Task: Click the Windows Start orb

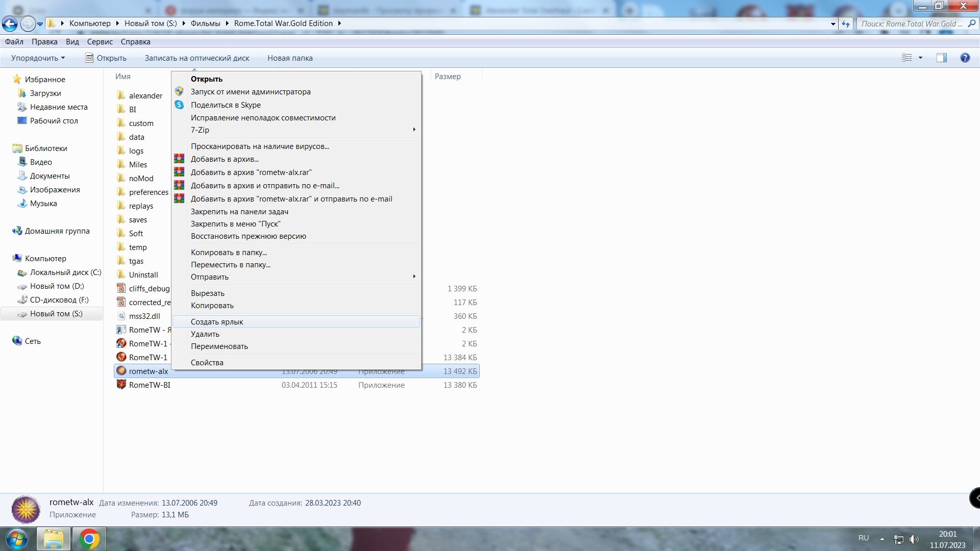Action: click(16, 539)
